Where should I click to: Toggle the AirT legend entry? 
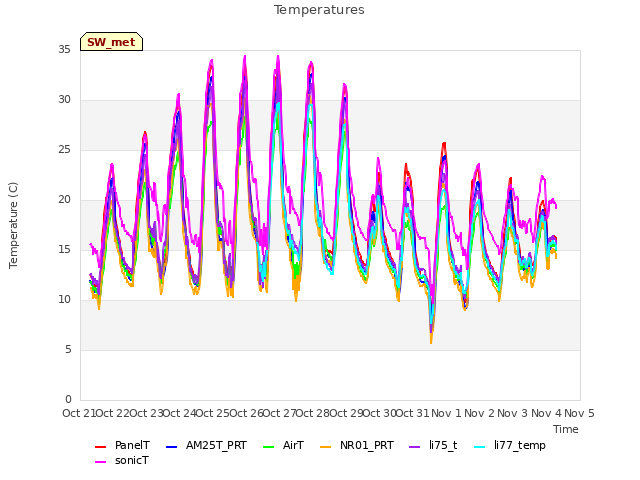coord(283,445)
